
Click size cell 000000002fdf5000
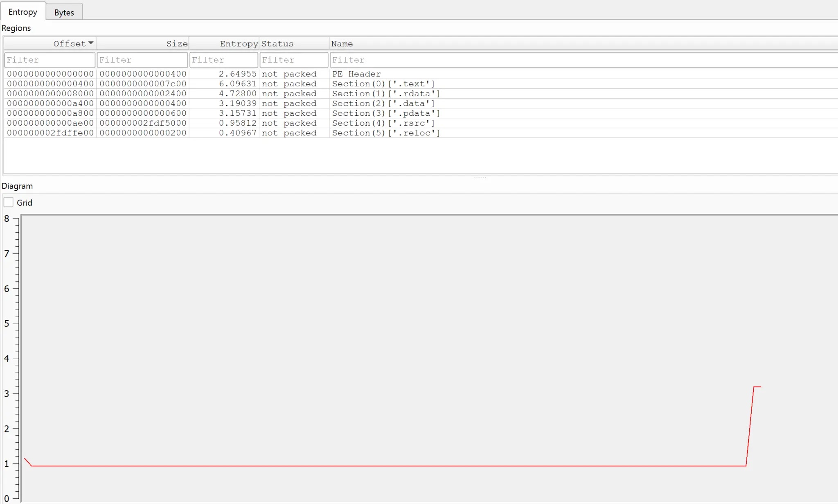[143, 123]
